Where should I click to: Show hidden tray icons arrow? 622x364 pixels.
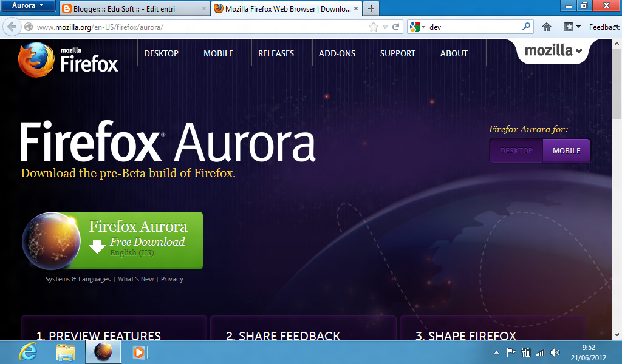click(x=496, y=352)
